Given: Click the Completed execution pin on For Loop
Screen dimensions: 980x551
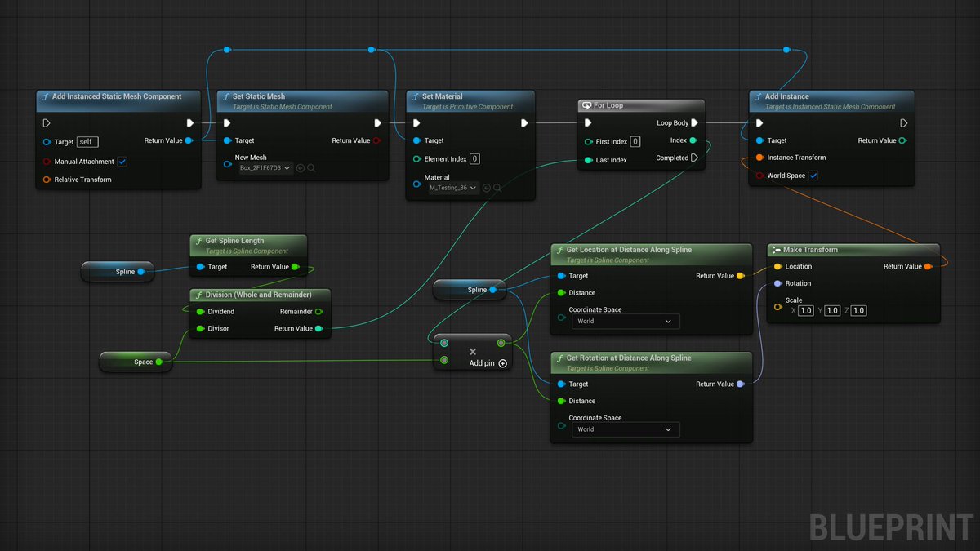Looking at the screenshot, I should 695,158.
